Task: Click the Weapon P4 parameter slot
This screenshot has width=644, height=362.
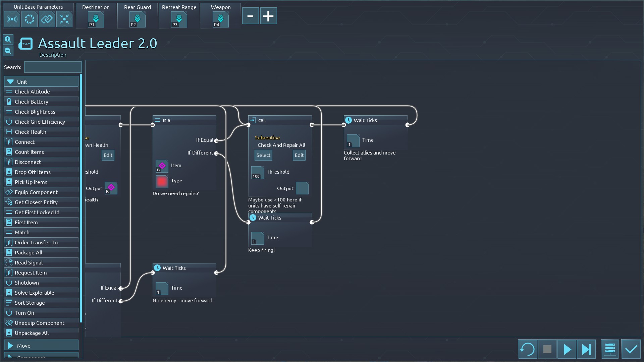Action: click(x=220, y=19)
